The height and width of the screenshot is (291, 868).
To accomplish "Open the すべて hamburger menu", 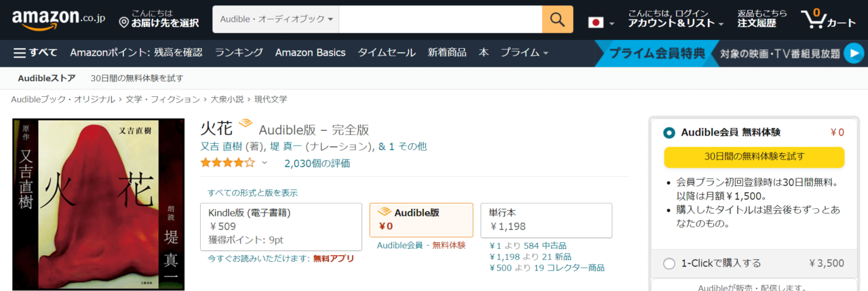I will tap(35, 53).
